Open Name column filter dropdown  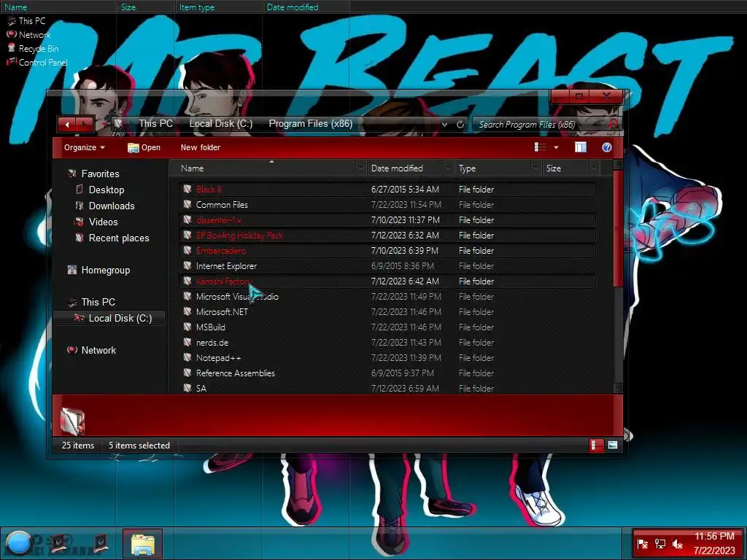[360, 168]
